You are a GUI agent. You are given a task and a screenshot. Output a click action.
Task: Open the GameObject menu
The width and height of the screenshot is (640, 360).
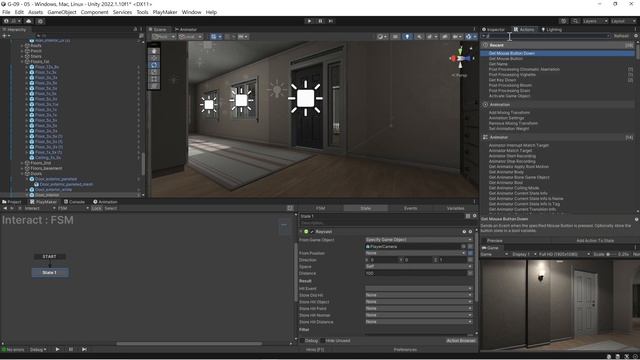coord(62,12)
